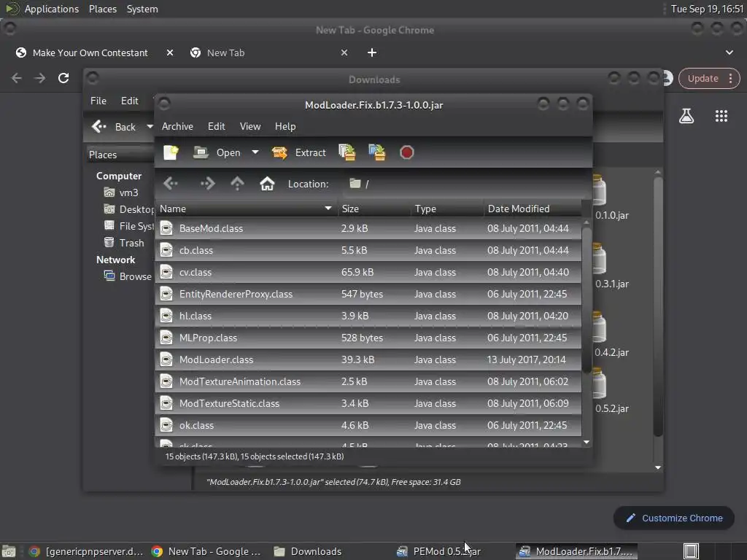The width and height of the screenshot is (747, 560).
Task: Select BaseMod.class file row
Action: [368, 228]
